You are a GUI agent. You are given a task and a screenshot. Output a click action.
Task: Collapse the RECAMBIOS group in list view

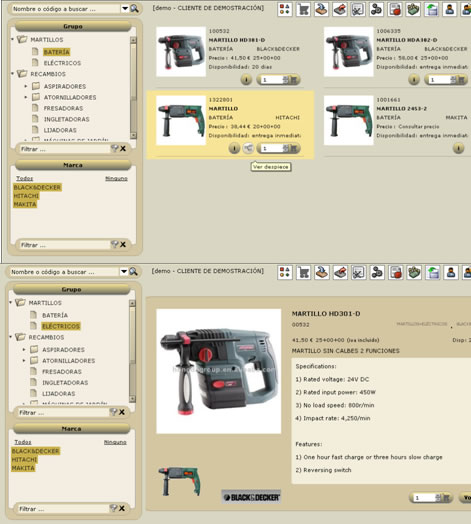12,73
